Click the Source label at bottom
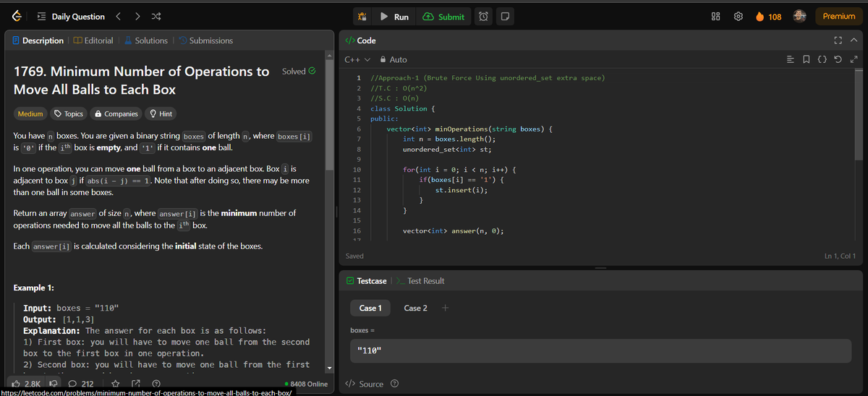This screenshot has height=396, width=868. [365, 384]
